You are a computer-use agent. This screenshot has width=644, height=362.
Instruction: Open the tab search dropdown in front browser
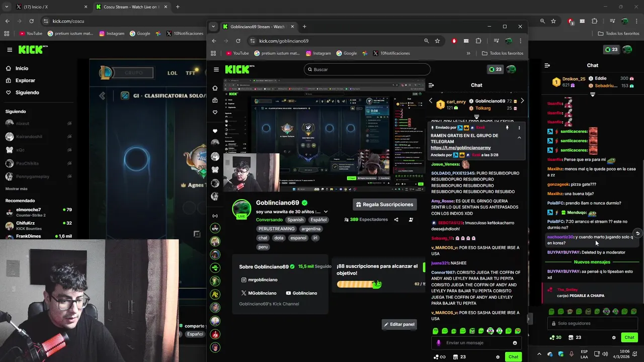click(213, 27)
